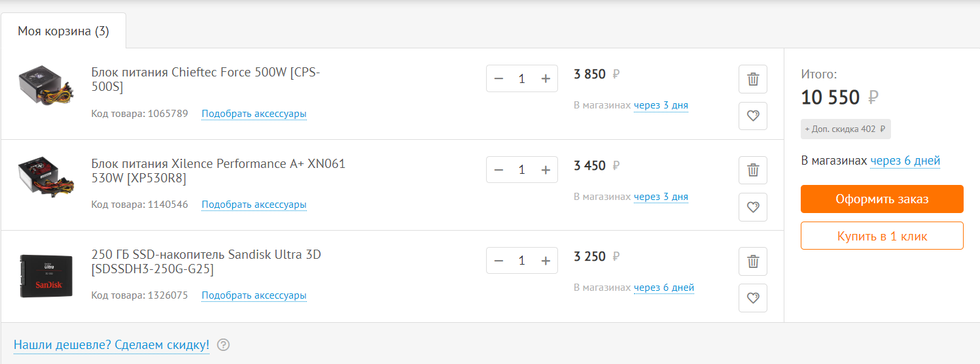Show "через 6 дней" store availability for Sandisk
Image resolution: width=980 pixels, height=364 pixels.
point(663,288)
